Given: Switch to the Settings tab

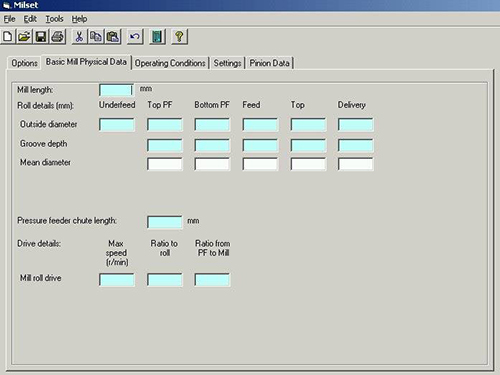Looking at the screenshot, I should (x=227, y=63).
